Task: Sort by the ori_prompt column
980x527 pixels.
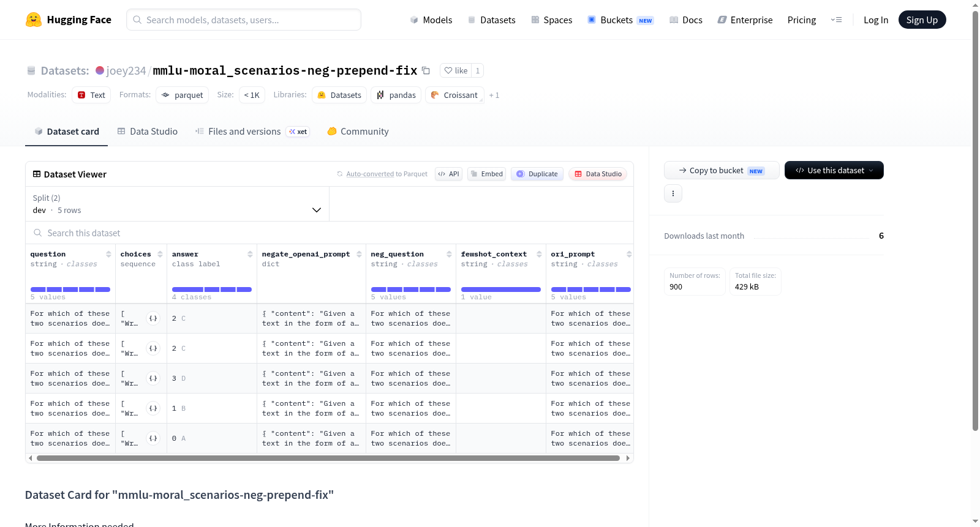Action: [629, 254]
